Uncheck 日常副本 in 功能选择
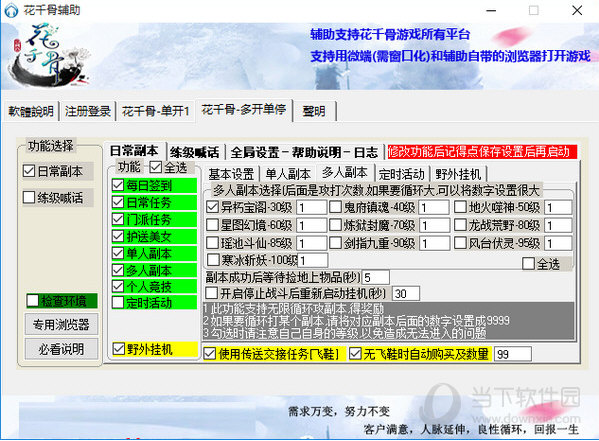This screenshot has height=441, width=599. (29, 171)
